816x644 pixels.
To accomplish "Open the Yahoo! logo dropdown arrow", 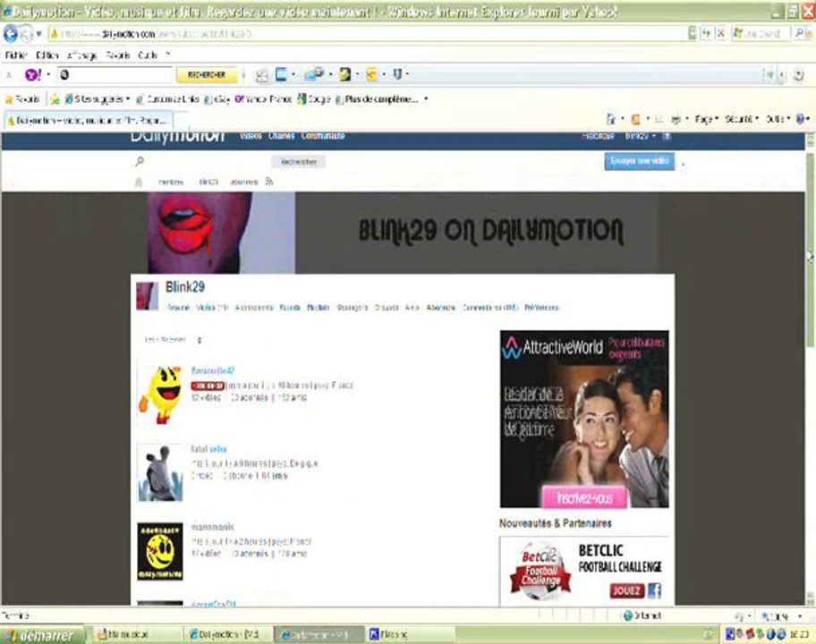I will pos(48,75).
